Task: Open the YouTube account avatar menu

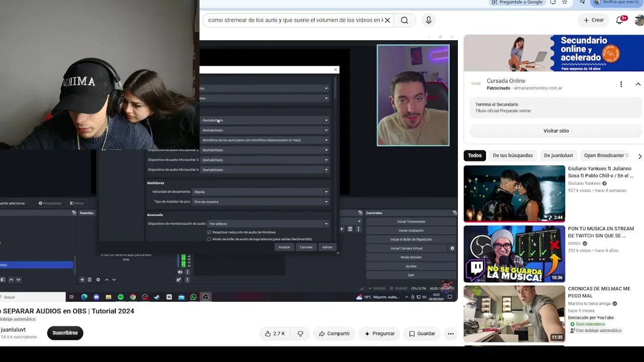Action: coord(639,20)
